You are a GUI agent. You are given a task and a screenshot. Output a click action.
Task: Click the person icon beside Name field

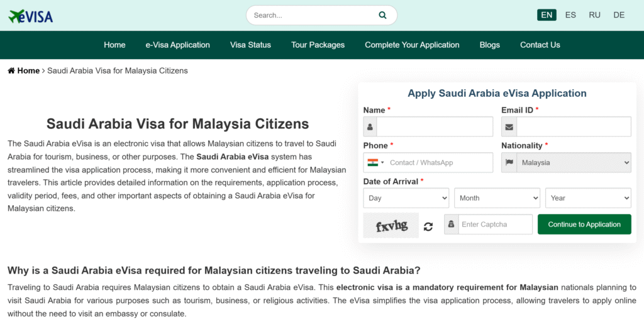370,127
